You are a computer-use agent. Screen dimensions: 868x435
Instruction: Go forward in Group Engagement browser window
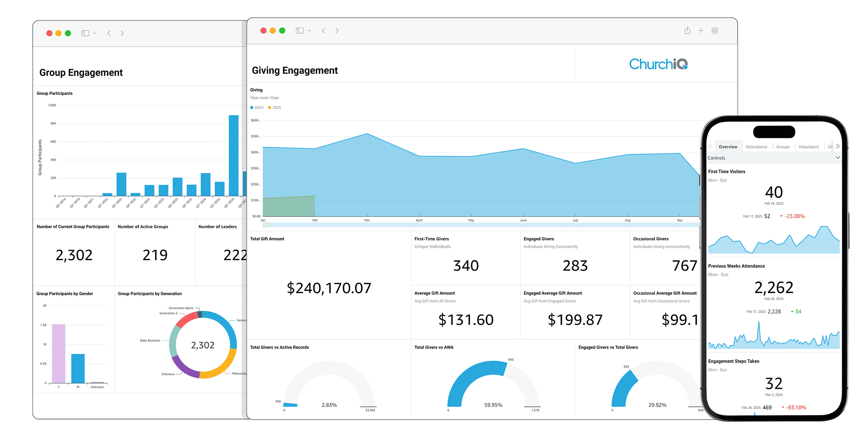(x=122, y=33)
